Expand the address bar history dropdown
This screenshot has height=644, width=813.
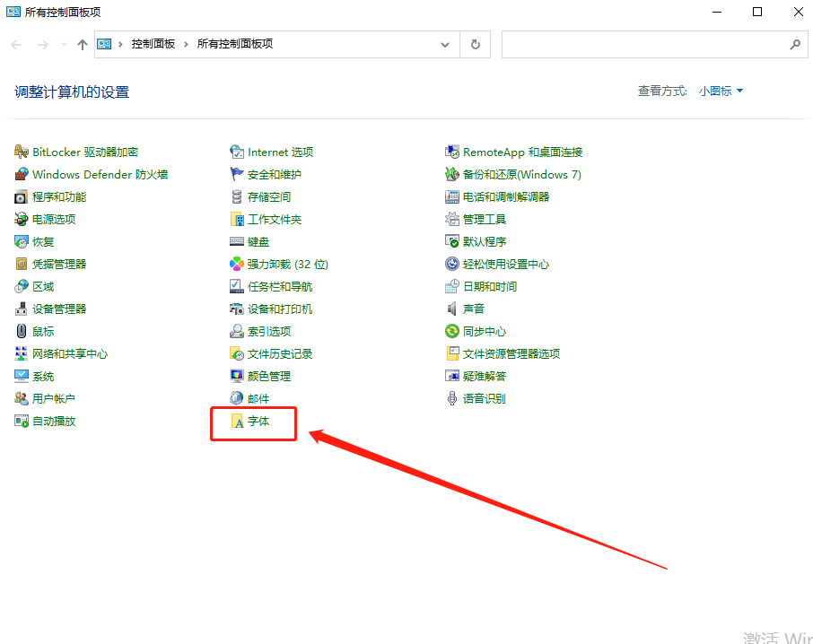(445, 43)
